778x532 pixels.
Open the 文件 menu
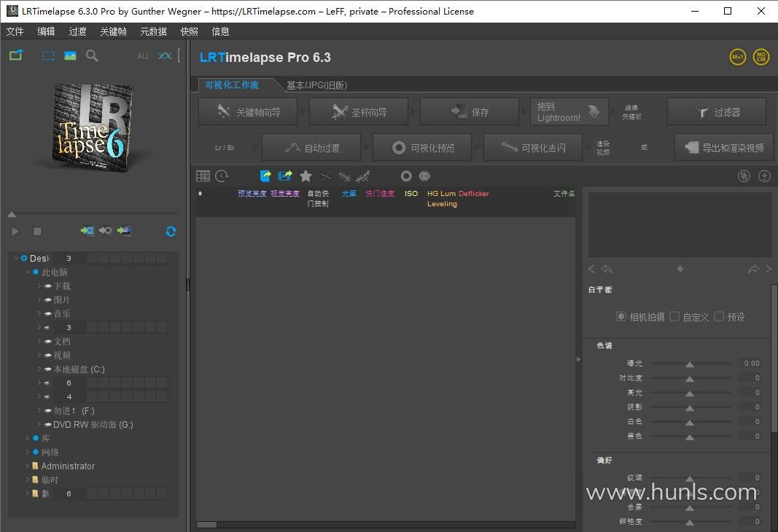15,32
